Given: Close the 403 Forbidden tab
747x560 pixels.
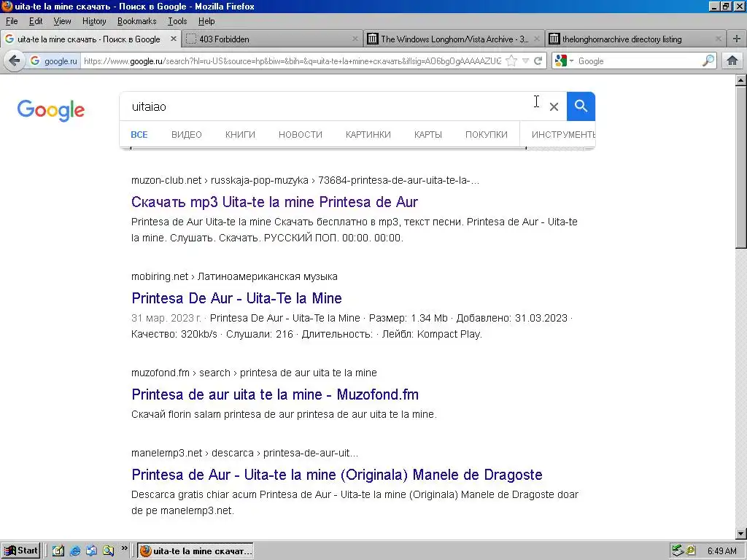Looking at the screenshot, I should point(355,39).
